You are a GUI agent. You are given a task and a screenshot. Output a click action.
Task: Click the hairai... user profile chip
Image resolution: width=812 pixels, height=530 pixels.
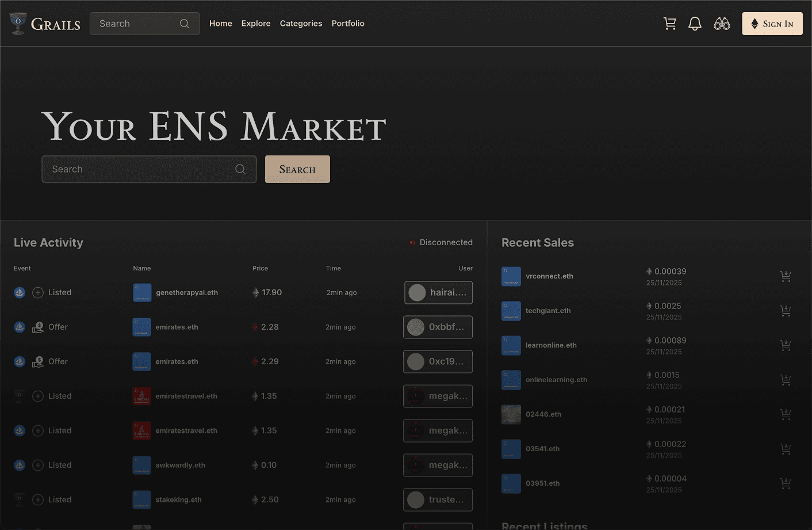[x=438, y=292]
